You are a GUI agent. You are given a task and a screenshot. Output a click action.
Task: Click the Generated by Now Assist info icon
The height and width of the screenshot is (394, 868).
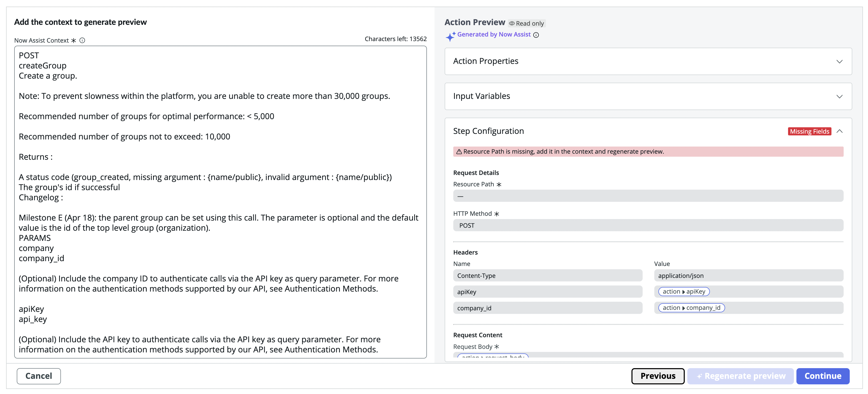coord(536,35)
